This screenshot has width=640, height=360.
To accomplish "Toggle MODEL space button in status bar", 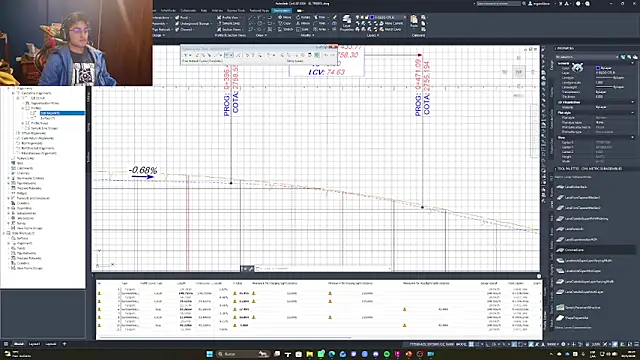I will point(461,344).
